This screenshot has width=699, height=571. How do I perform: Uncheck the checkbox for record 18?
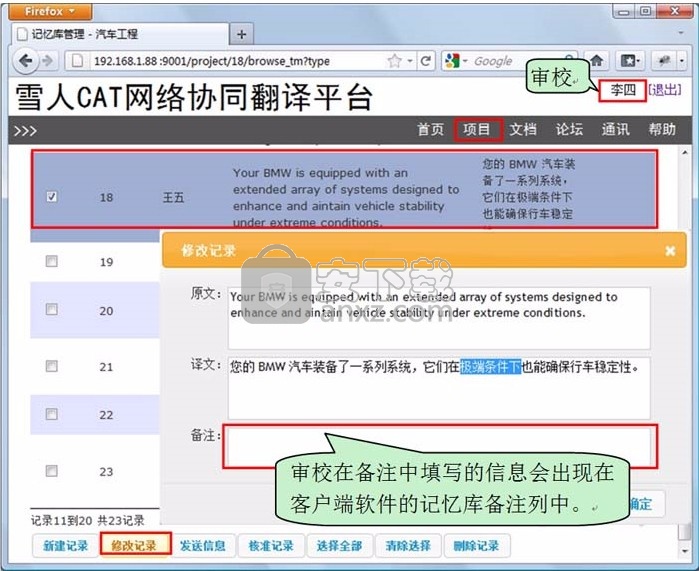point(52,197)
